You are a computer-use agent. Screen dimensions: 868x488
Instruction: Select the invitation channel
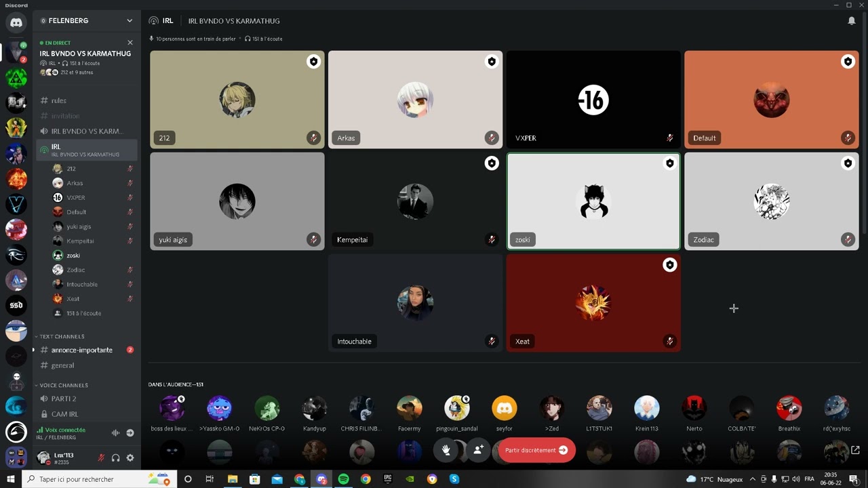[87, 116]
